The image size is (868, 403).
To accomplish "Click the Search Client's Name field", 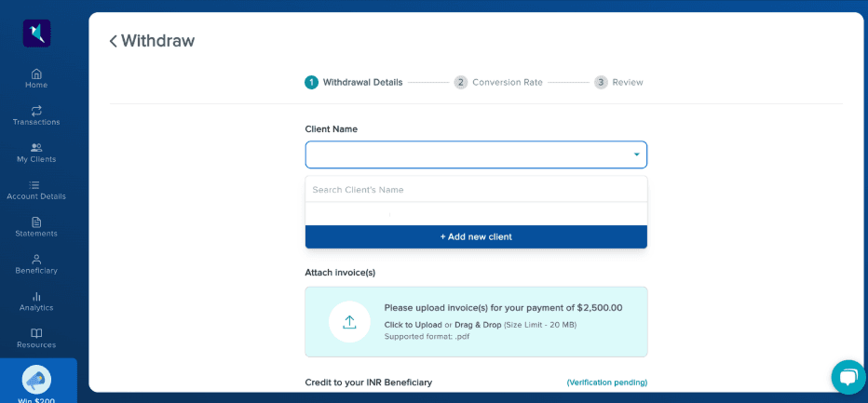I will click(476, 190).
